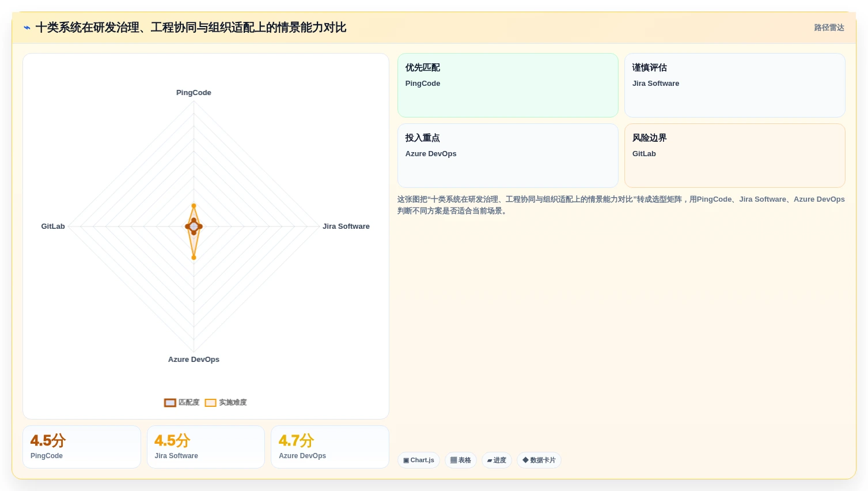This screenshot has height=491, width=868.
Task: Click the radar data point toward Azure DevOps
Action: [194, 257]
